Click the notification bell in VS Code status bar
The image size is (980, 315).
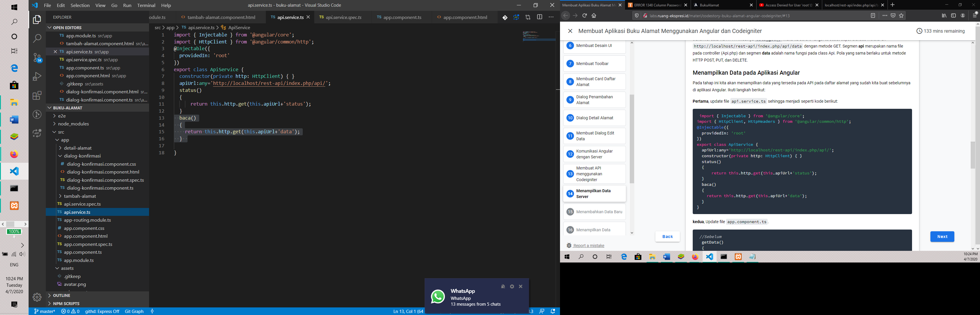click(553, 311)
